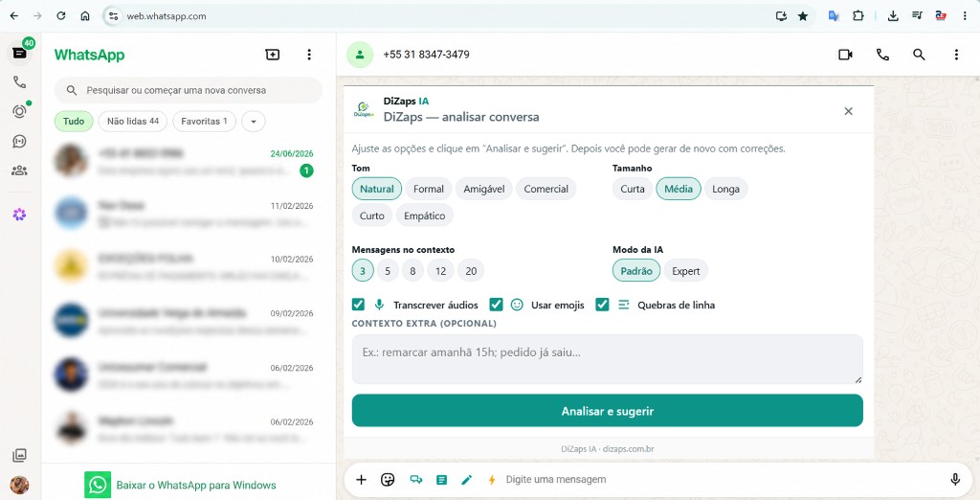Select the Tudo filter tab
Viewport: 980px width, 500px height.
[74, 122]
